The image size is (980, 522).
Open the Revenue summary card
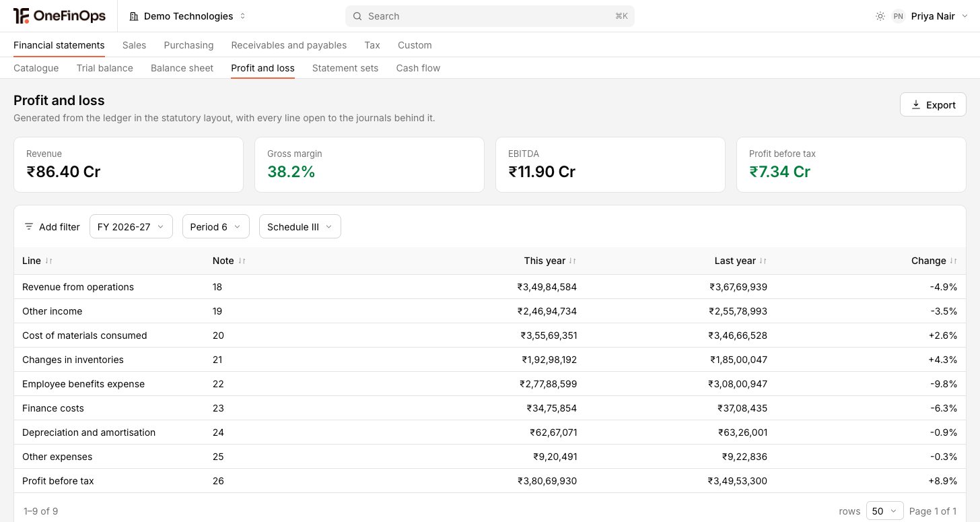129,165
